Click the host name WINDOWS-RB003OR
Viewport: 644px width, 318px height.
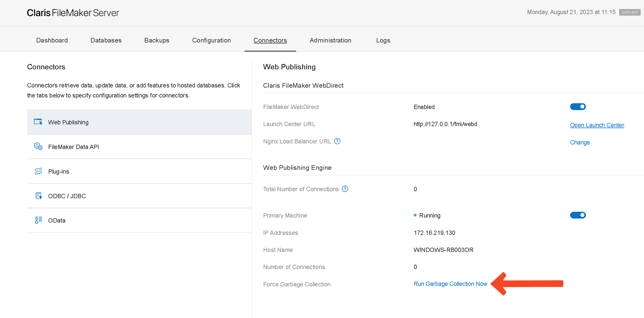click(x=443, y=250)
